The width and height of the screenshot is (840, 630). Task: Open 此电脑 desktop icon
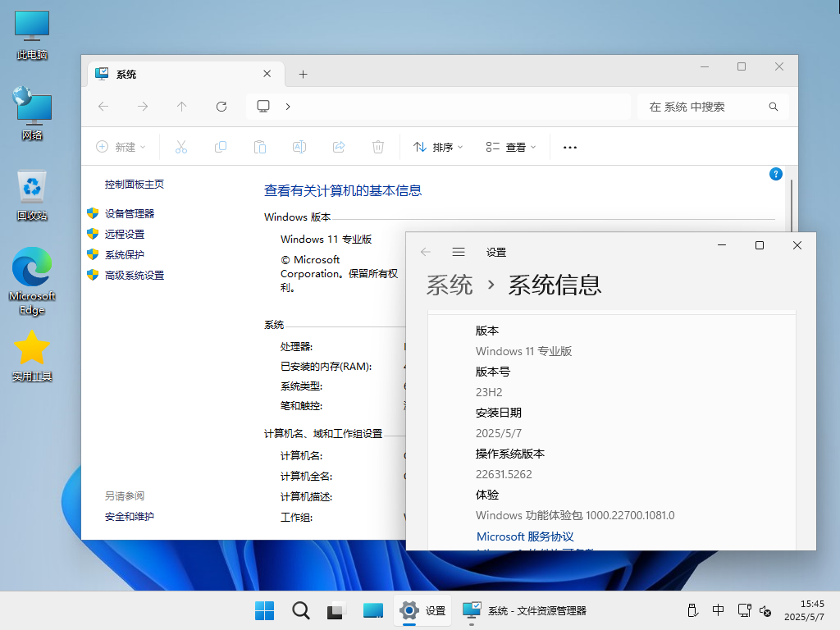pos(32,34)
